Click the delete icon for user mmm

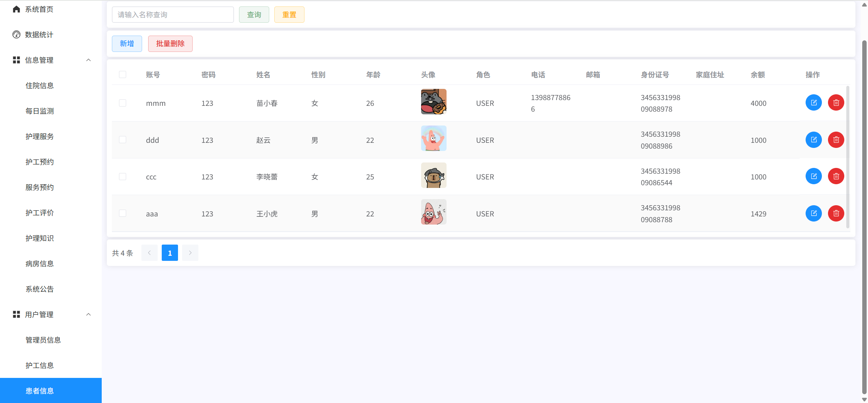click(x=836, y=102)
